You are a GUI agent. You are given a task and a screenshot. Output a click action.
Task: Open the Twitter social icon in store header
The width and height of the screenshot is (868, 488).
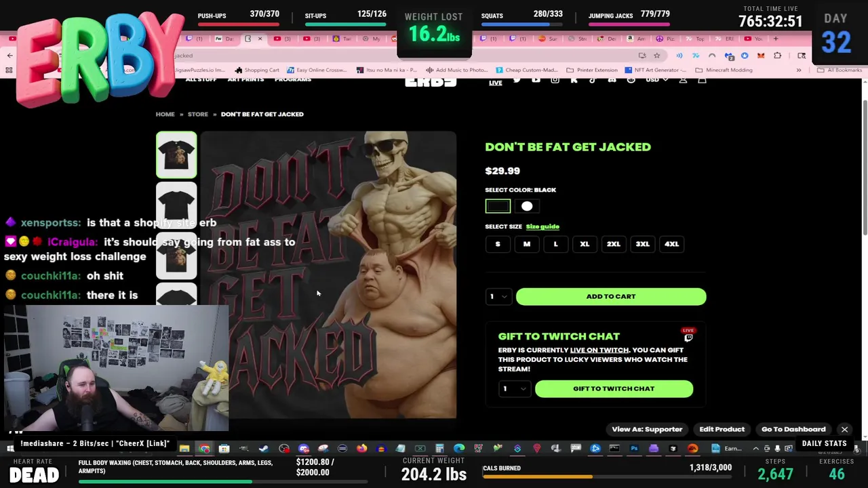pos(517,79)
